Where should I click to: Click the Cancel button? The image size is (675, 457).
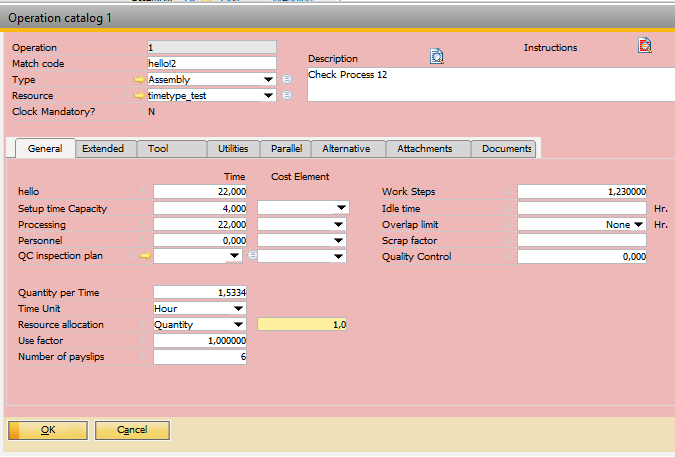coord(132,430)
